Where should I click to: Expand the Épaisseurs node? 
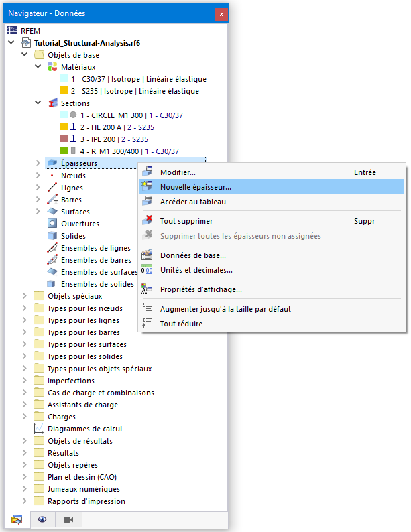pos(38,163)
